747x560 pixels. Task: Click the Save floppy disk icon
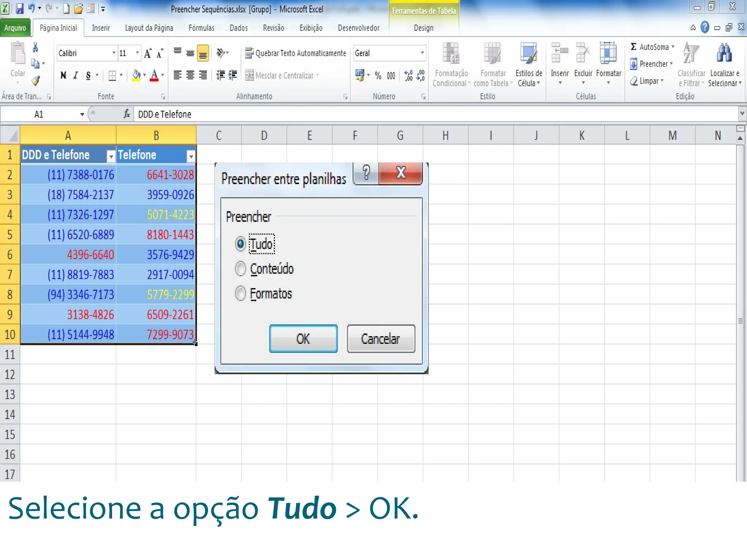[20, 9]
